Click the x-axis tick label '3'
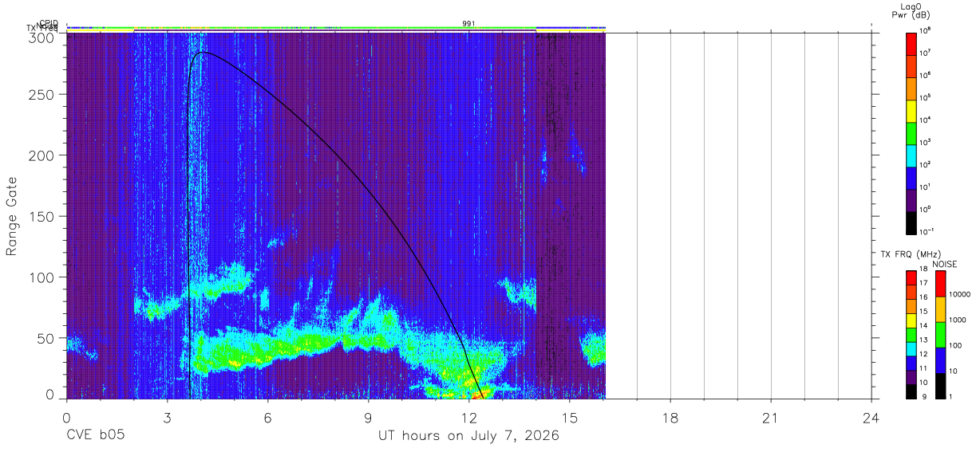The width and height of the screenshot is (980, 452). (168, 418)
